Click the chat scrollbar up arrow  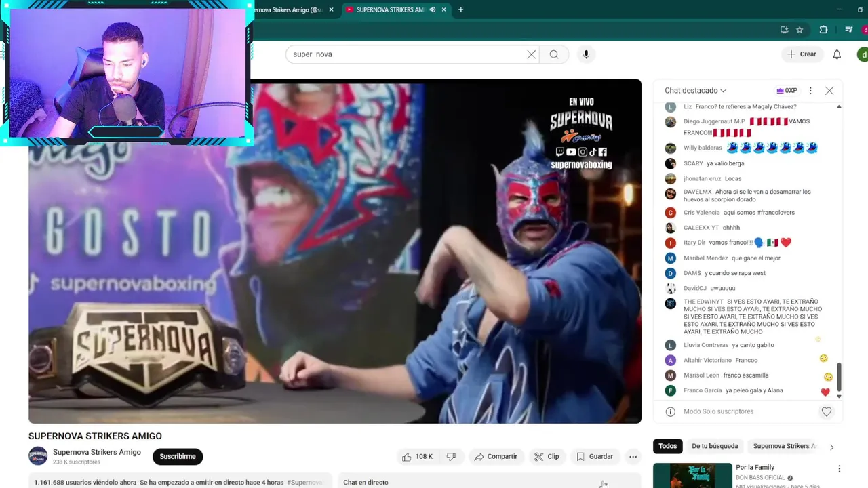click(x=839, y=107)
